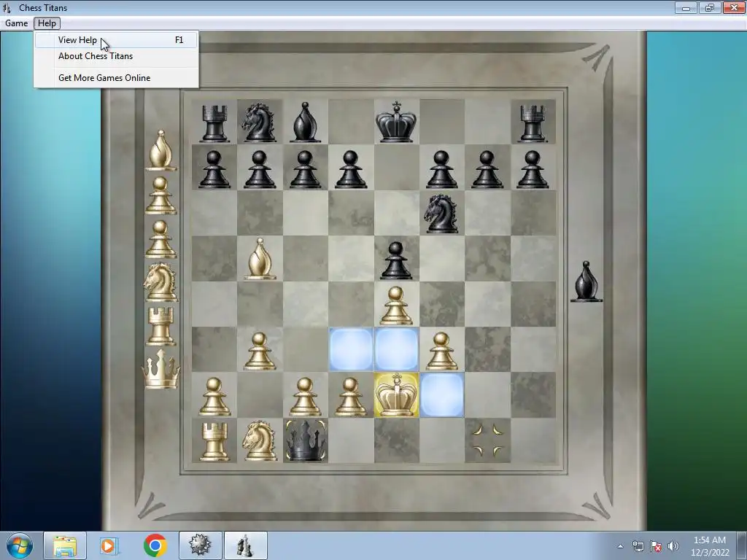Open the Windows Start menu

coord(20,545)
